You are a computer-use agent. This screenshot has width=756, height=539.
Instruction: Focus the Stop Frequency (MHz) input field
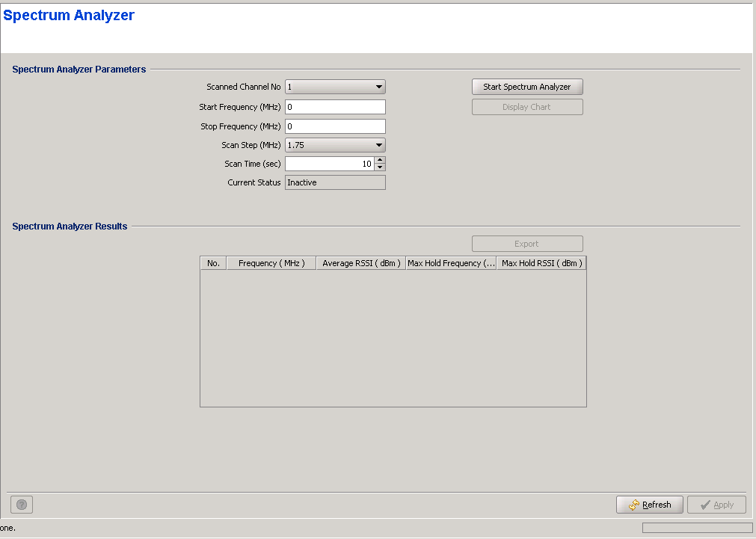click(335, 126)
